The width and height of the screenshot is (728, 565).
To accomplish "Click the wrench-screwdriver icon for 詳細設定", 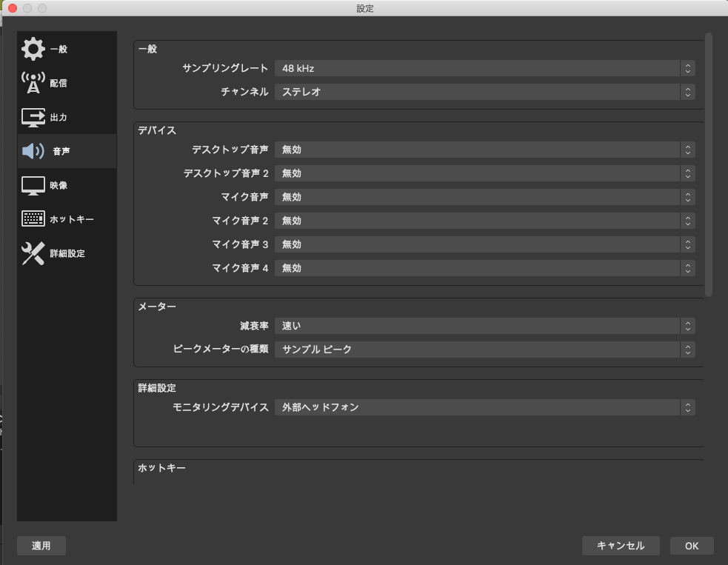I will point(33,253).
